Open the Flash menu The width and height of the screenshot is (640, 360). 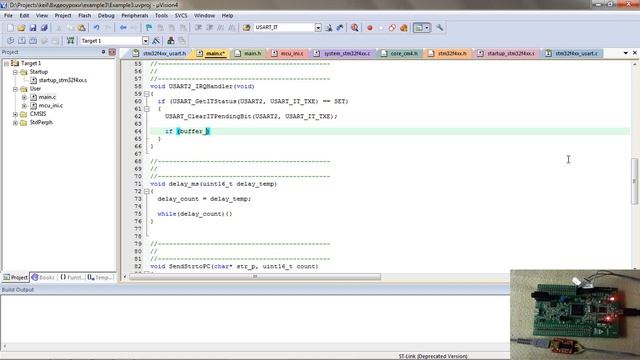[84, 16]
